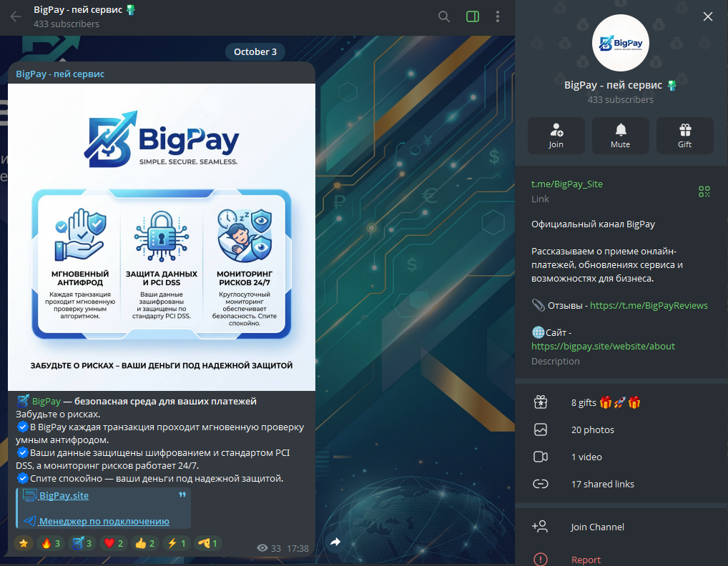Click the red Report exclamation icon
The image size is (728, 566).
(x=541, y=559)
